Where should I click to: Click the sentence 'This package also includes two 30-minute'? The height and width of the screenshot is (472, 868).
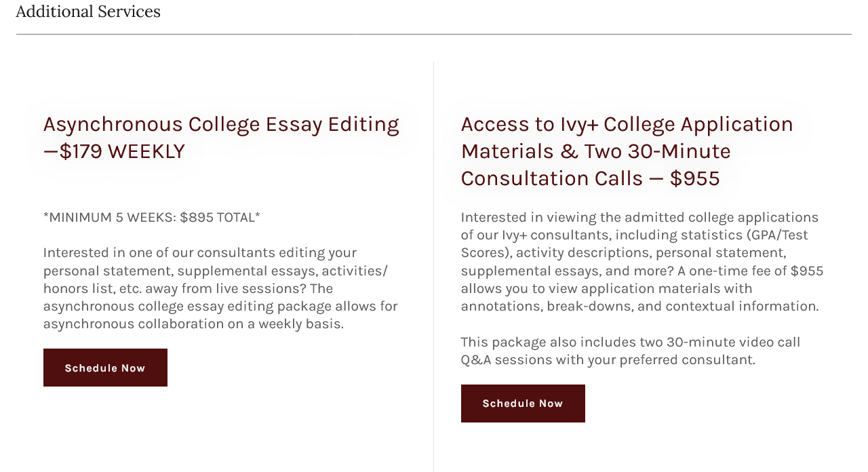pos(631,351)
